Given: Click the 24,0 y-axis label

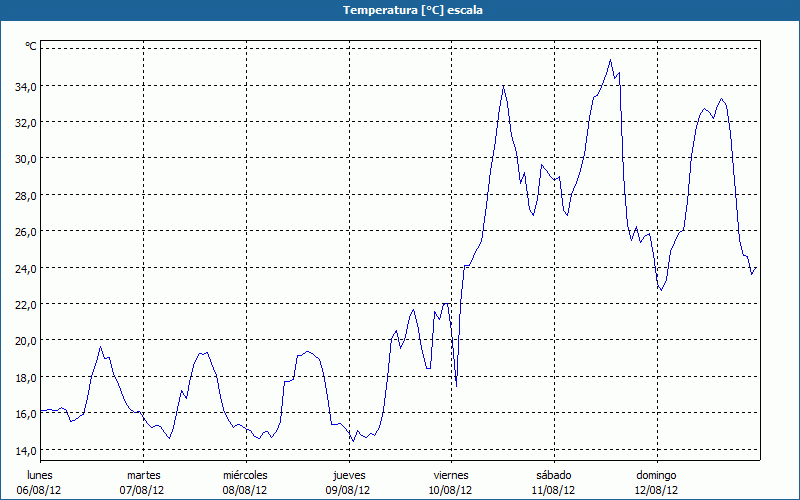Looking at the screenshot, I should click(x=25, y=268).
